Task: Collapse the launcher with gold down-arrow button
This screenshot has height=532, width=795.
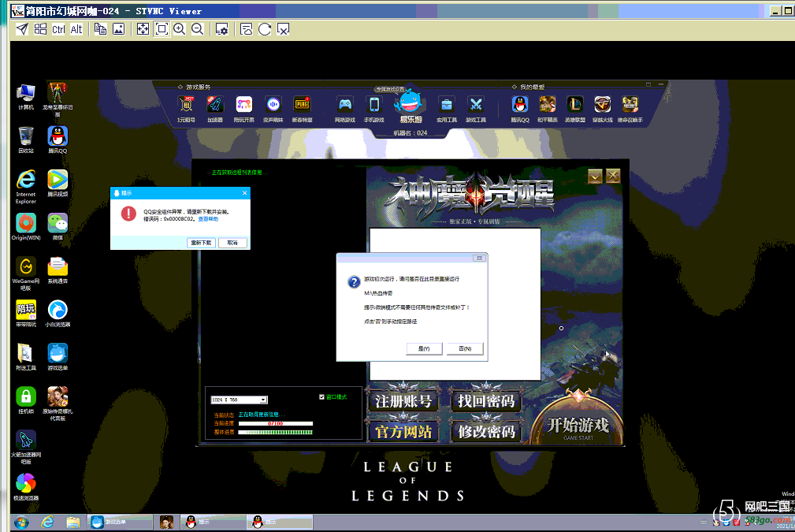Action: [595, 176]
